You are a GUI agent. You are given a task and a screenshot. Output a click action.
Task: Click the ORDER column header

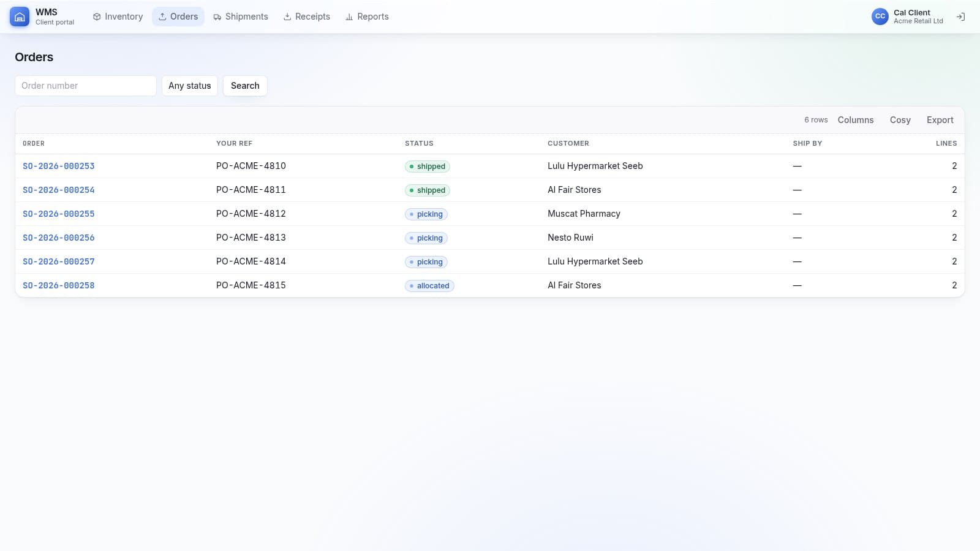[34, 143]
